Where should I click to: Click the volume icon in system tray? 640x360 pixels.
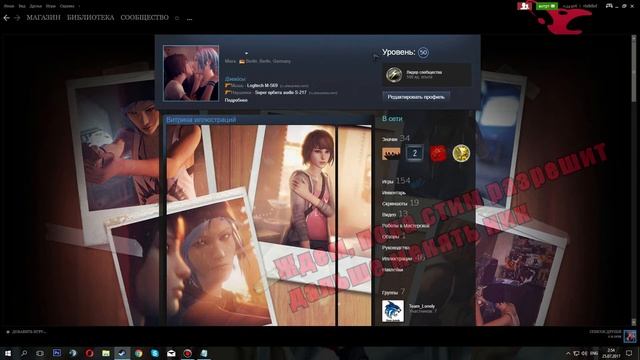tap(584, 353)
